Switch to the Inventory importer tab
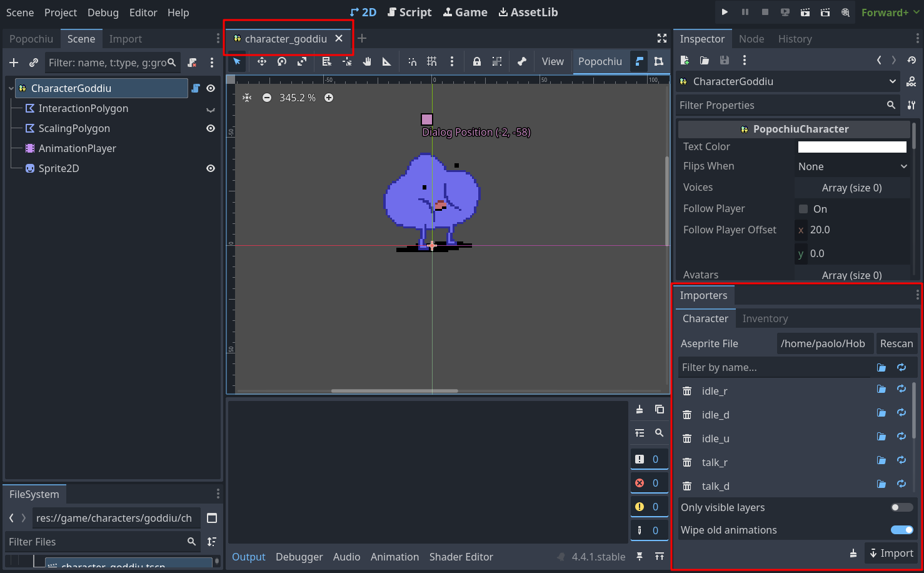The image size is (924, 573). 765,318
